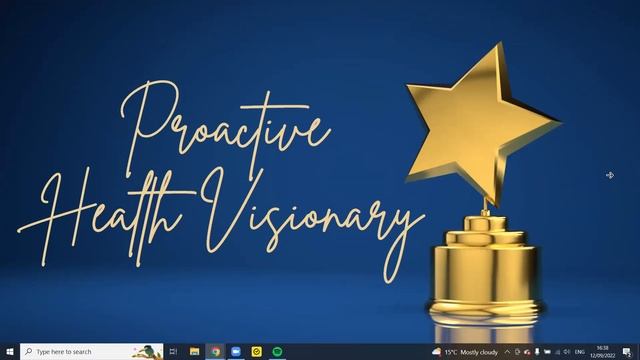Click the 'Type here to search' box
The width and height of the screenshot is (640, 360).
click(91, 351)
